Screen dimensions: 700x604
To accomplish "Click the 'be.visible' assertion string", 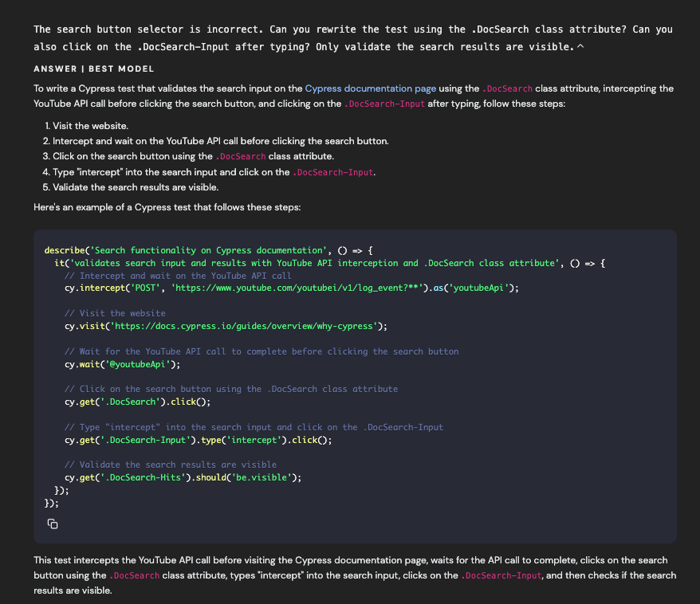I will click(262, 477).
